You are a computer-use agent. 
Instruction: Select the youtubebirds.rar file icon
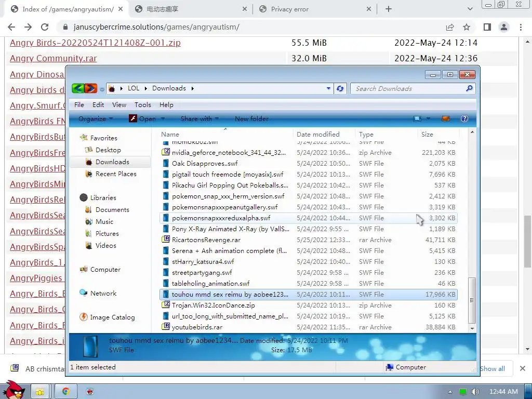166,327
